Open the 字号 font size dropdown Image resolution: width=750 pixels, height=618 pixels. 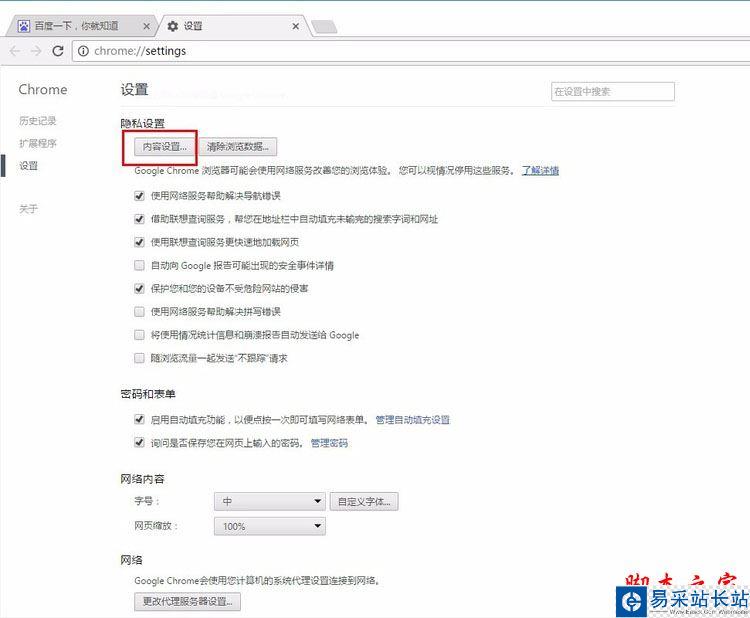coord(270,501)
